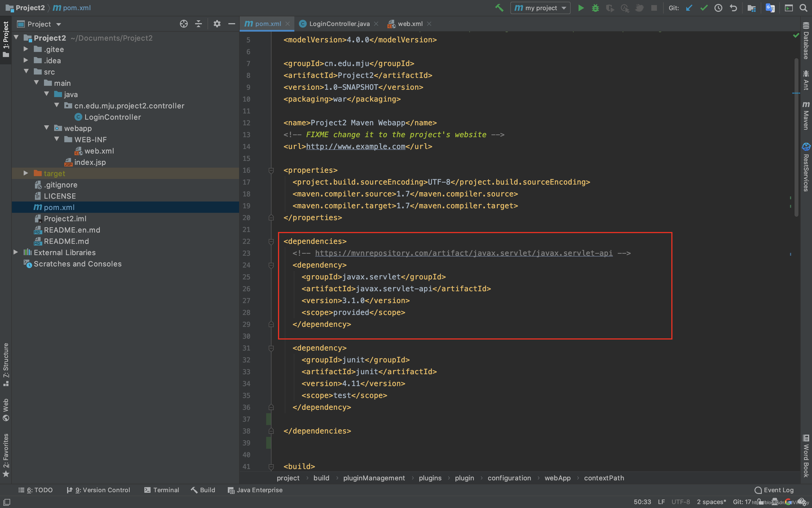The height and width of the screenshot is (508, 812).
Task: Click the UTF-8 encoding status item
Action: 680,502
